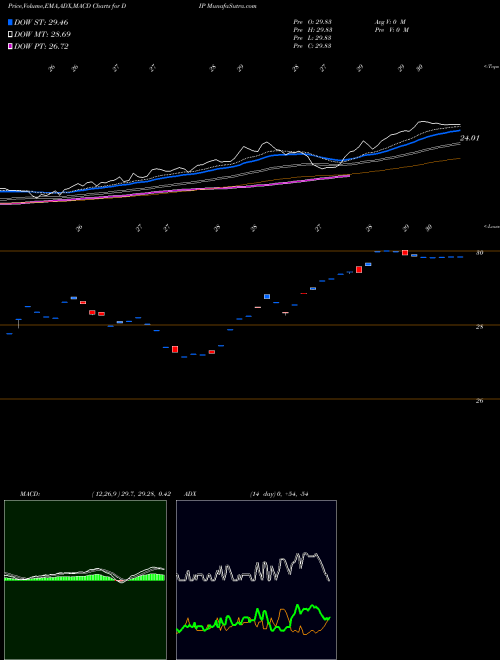The height and width of the screenshot is (660, 500).
Task: Click the MunafaSutra.com site label
Action: [232, 6]
